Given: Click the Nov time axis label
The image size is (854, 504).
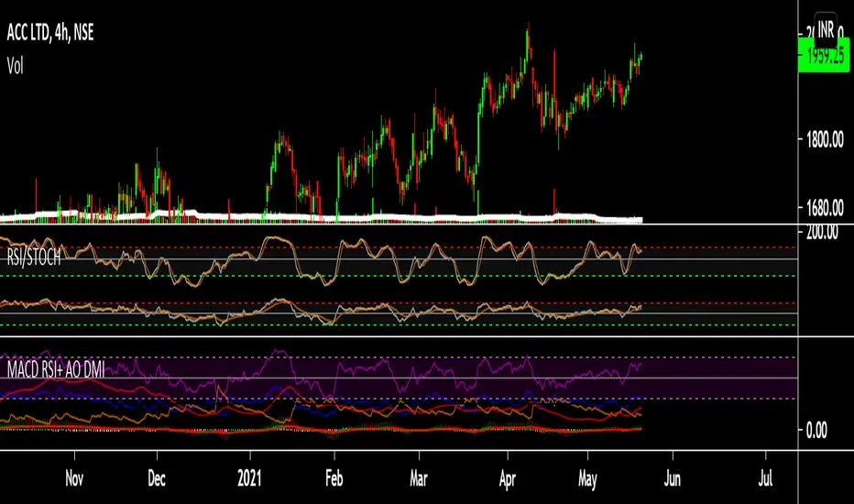Looking at the screenshot, I should [x=75, y=477].
